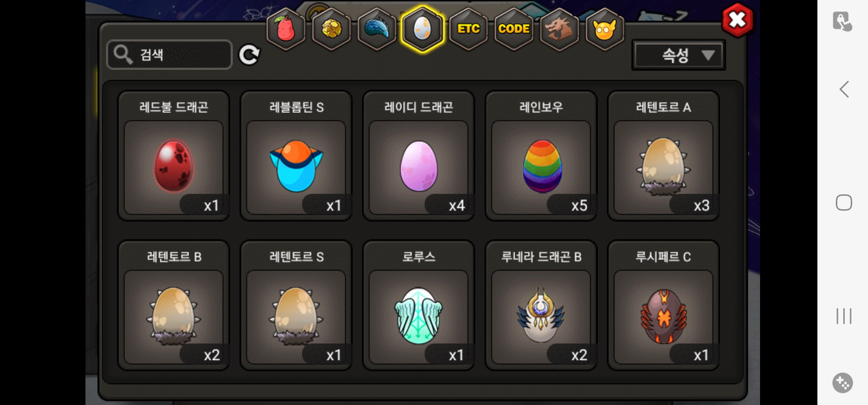Click the refresh arrow next to search
Screen dimensions: 868x405
click(x=249, y=55)
